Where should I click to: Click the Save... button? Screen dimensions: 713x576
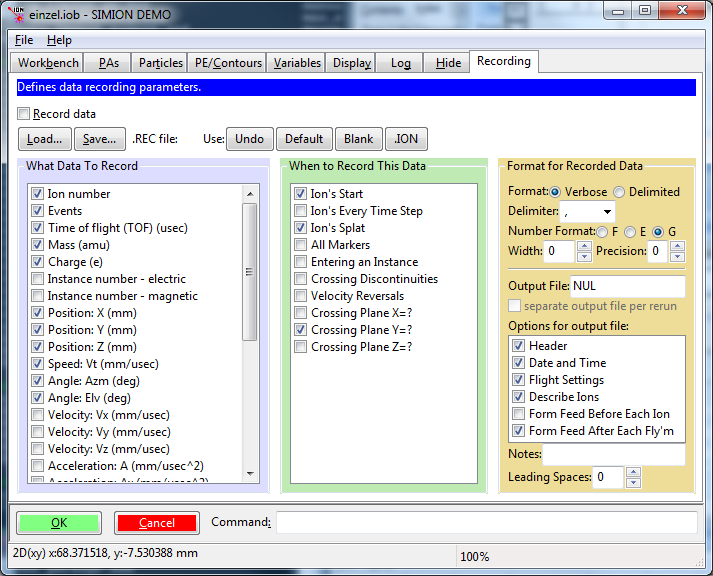(x=100, y=139)
